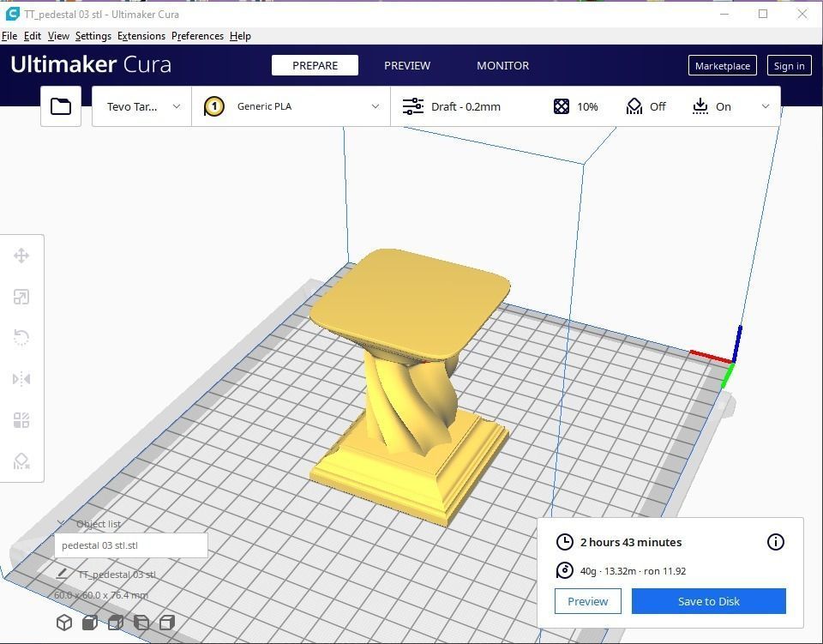The width and height of the screenshot is (823, 644).
Task: Click Save to Disk
Action: (709, 601)
